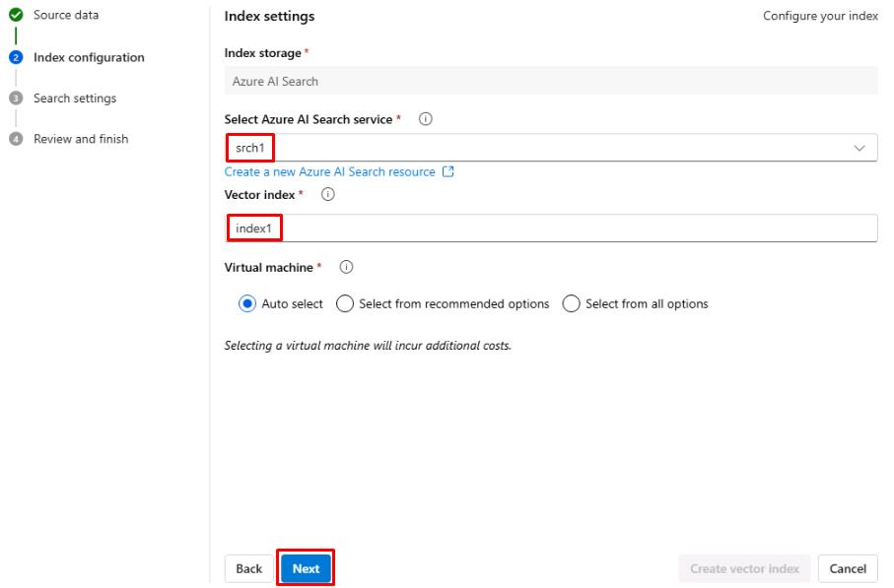Show the Vector index info tooltip icon

[328, 194]
